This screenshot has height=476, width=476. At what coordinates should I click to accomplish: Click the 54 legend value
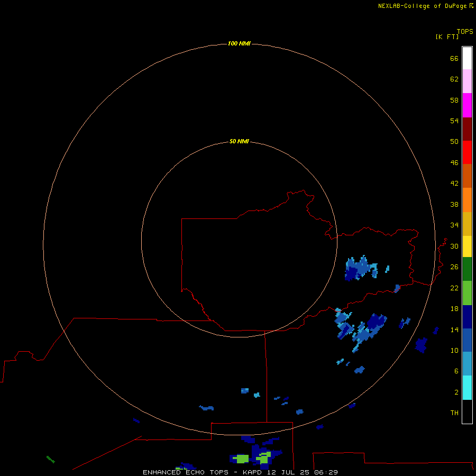coord(454,121)
